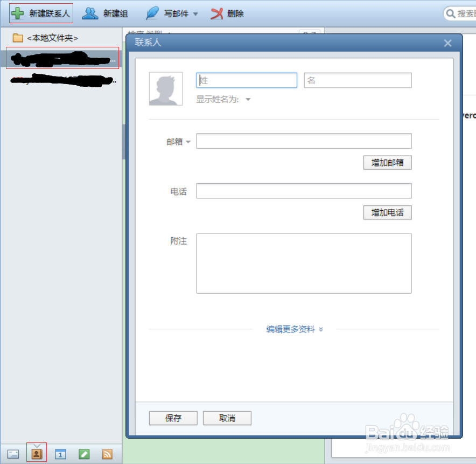The width and height of the screenshot is (476, 464).
Task: Select the 写邮件 compose icon
Action: 152,13
